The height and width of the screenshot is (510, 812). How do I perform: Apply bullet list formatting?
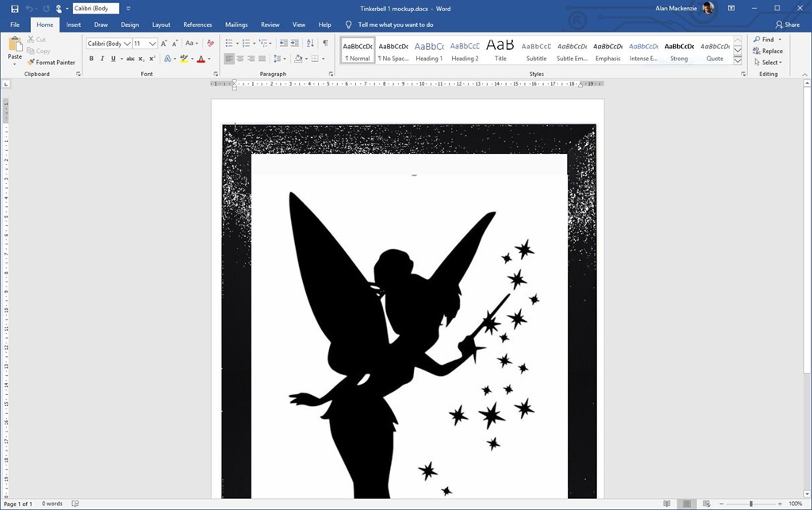click(229, 44)
